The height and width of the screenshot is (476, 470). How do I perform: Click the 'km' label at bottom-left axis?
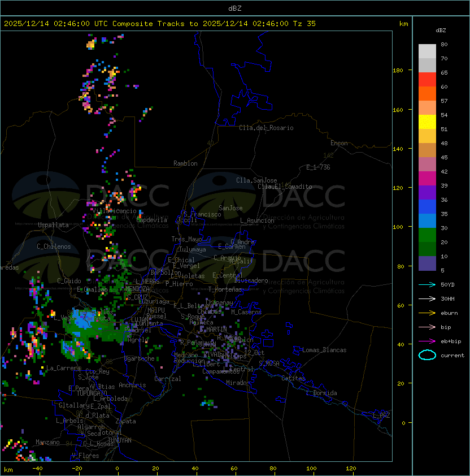coord(8,470)
